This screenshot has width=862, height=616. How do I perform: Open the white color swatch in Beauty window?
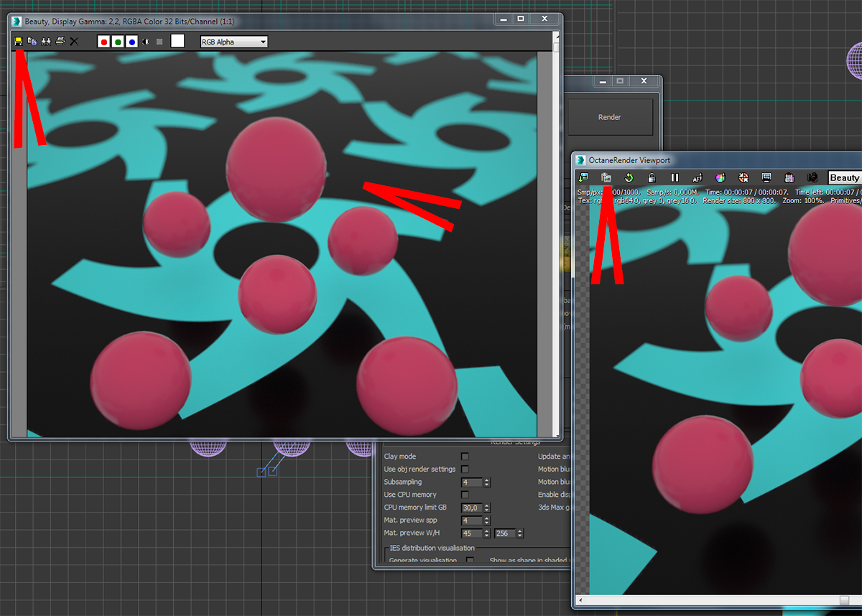tap(177, 42)
